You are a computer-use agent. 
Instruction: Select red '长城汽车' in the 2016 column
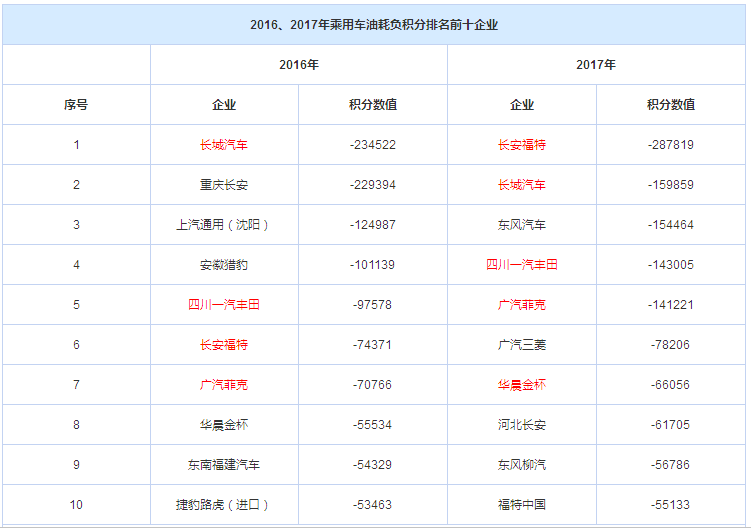tap(224, 145)
